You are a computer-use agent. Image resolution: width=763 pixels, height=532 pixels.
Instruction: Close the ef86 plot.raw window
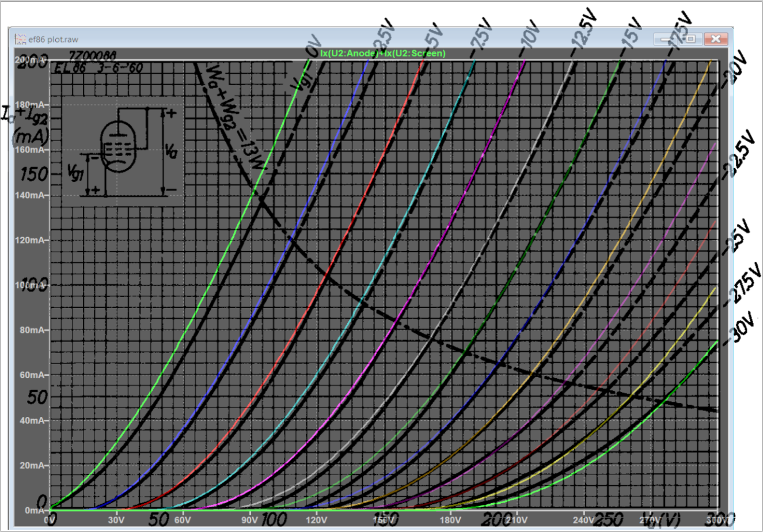tap(715, 39)
